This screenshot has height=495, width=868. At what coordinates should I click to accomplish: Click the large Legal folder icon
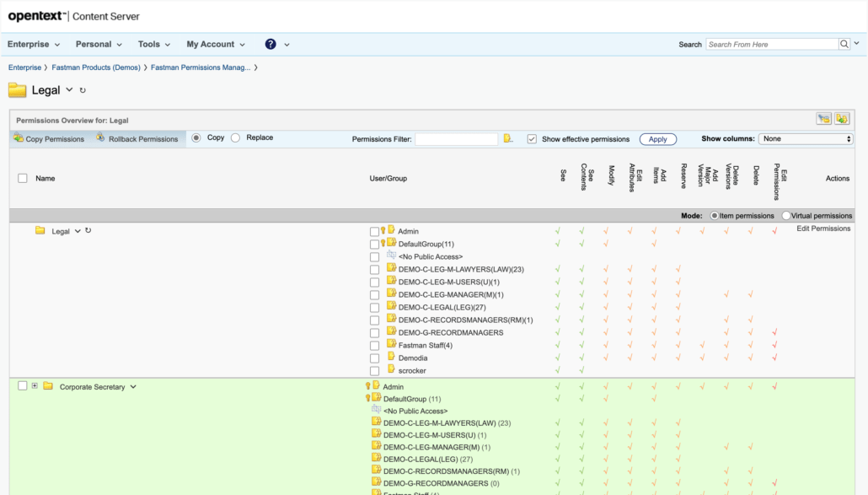[x=17, y=90]
